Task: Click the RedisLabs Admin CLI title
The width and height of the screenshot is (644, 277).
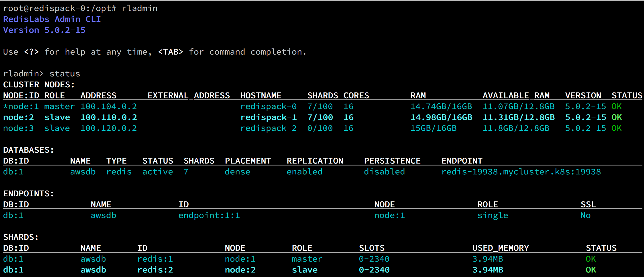Action: coord(52,19)
